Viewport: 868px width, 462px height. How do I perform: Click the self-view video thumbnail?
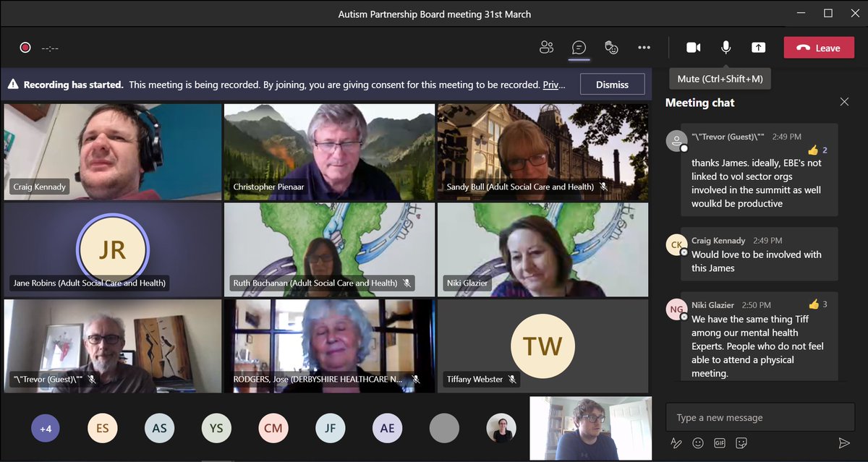tap(590, 428)
